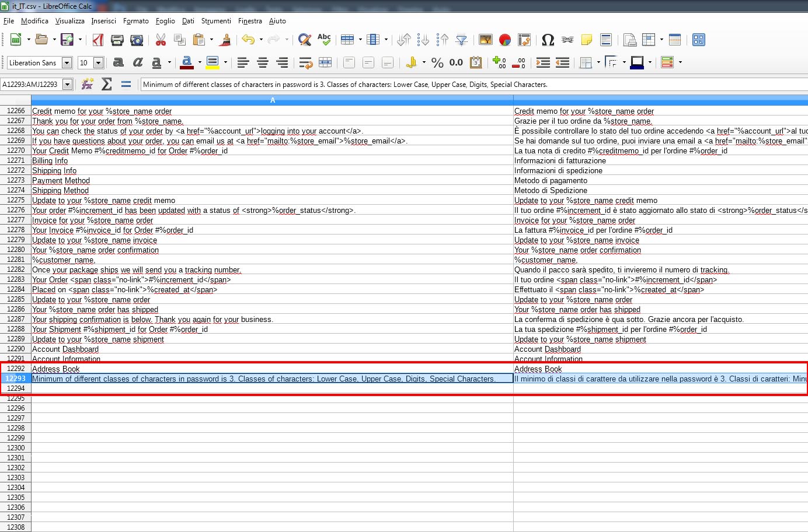
Task: Click Define Print Area icon
Action: click(x=630, y=40)
